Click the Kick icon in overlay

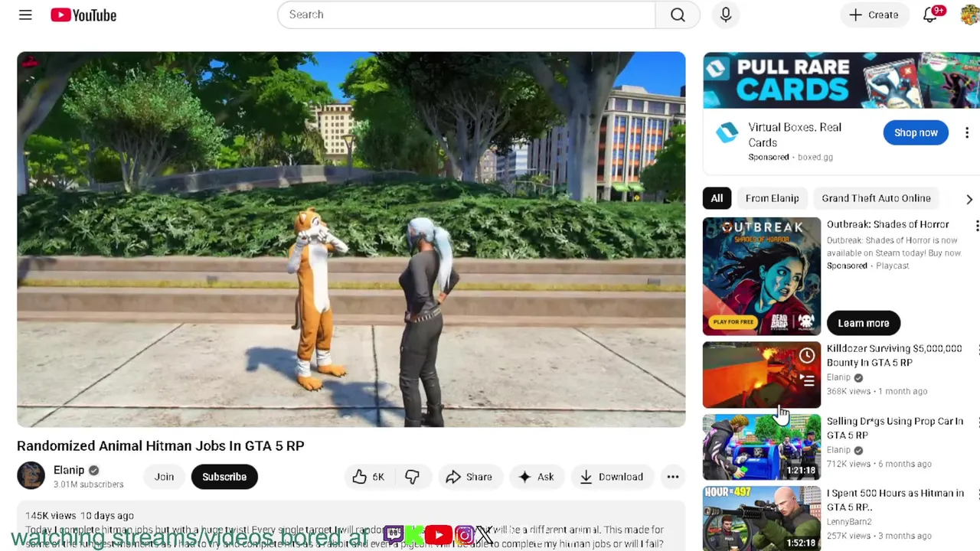click(414, 535)
